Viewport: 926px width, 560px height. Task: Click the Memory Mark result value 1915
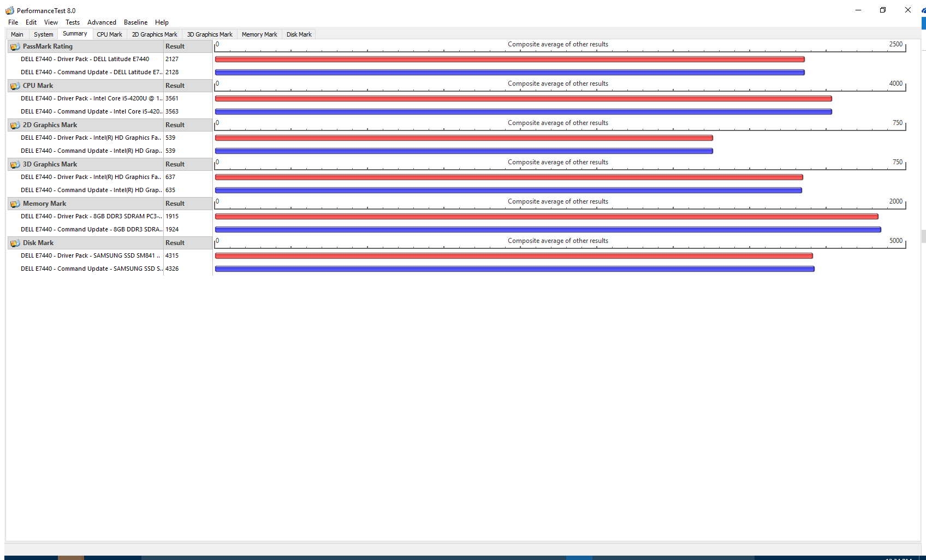pyautogui.click(x=172, y=216)
